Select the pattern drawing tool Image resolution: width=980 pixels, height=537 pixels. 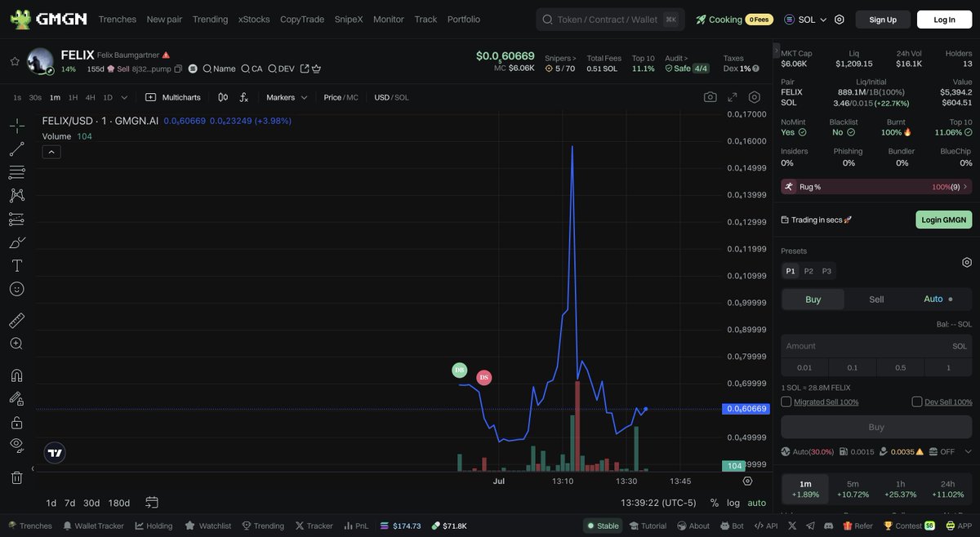click(16, 195)
